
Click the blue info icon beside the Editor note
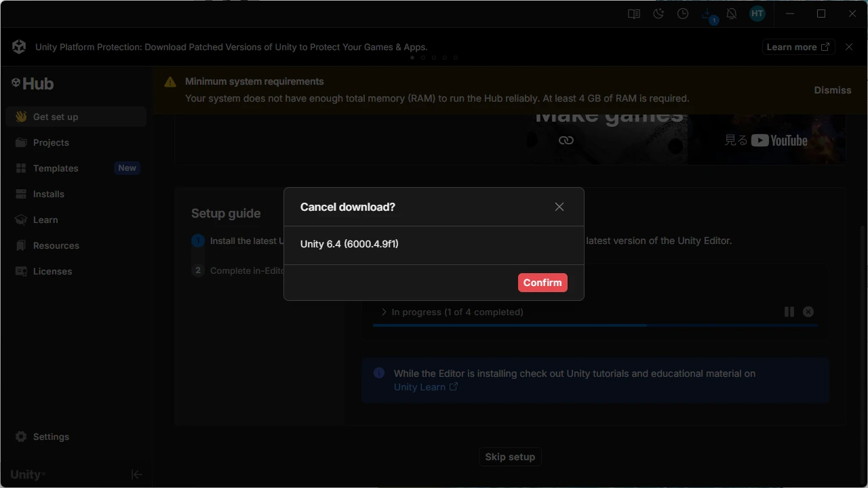[379, 373]
